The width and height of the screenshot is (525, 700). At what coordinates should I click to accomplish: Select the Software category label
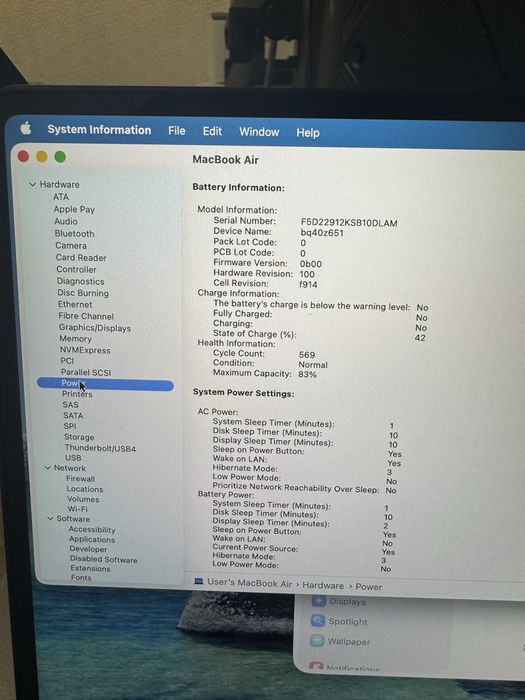(x=73, y=519)
